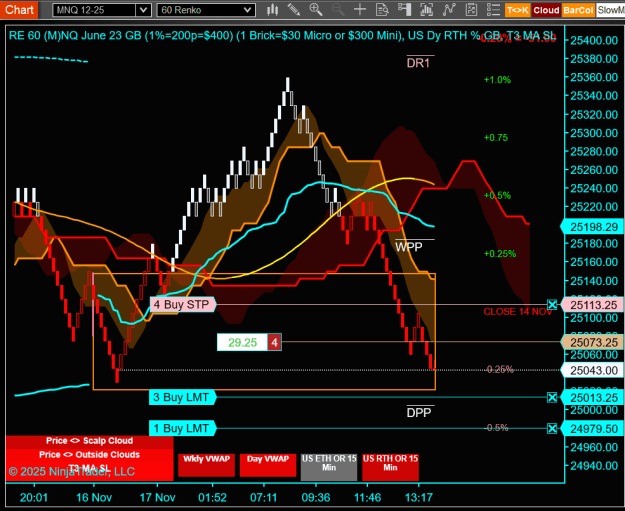Toggle the Chart Trader icon
Viewport: 625px width, 511px height.
coord(405,10)
